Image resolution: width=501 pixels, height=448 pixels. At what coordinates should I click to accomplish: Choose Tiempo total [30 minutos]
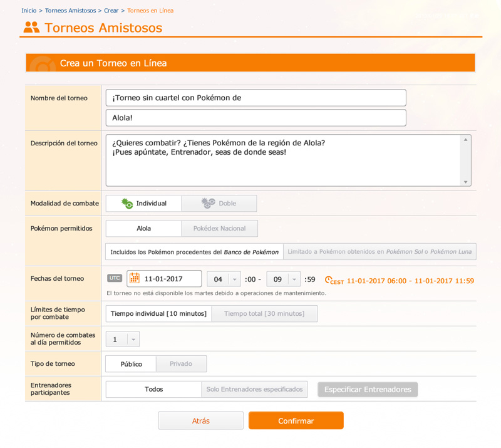coord(264,313)
